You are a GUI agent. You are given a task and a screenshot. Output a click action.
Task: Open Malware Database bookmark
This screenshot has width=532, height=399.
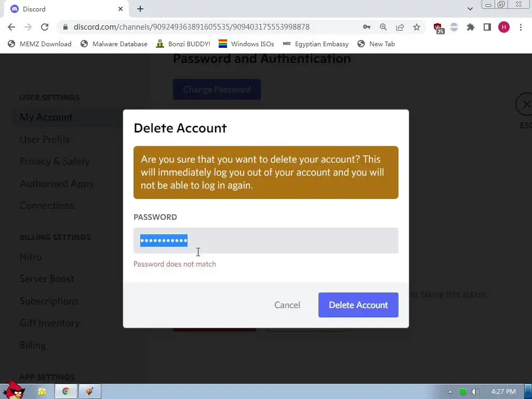114,44
